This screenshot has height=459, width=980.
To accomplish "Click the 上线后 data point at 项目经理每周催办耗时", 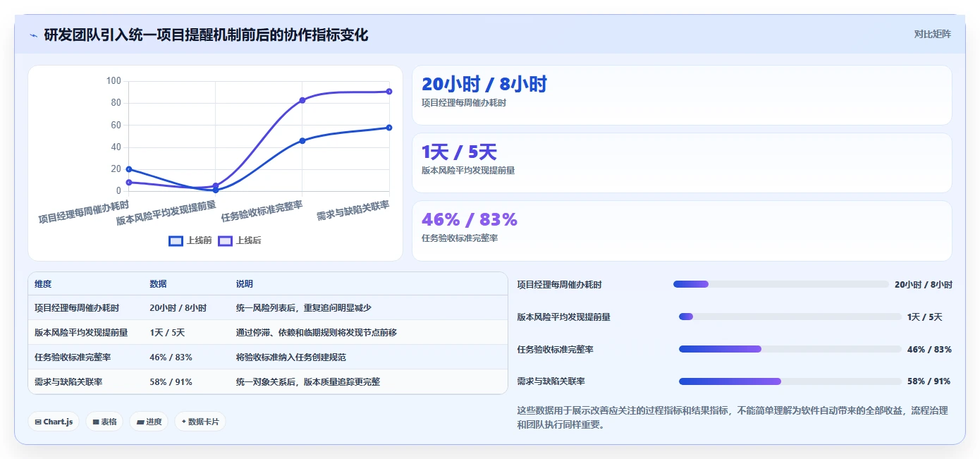I will (x=128, y=183).
